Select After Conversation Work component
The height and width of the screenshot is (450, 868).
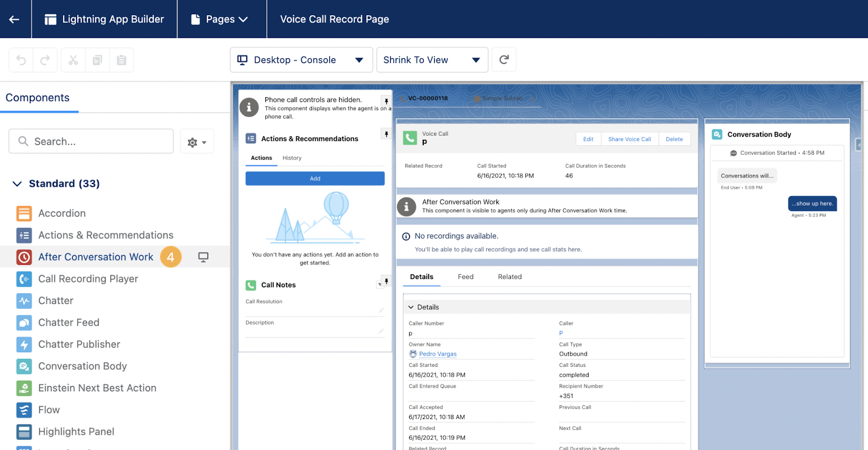pos(95,257)
